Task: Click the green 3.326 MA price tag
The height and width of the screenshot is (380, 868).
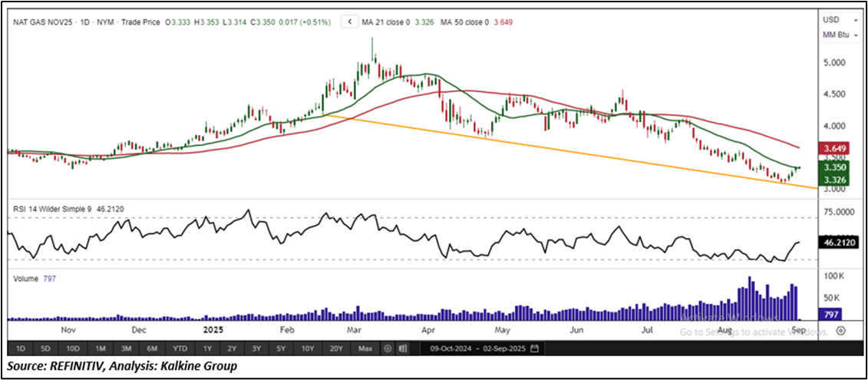Action: [x=833, y=180]
